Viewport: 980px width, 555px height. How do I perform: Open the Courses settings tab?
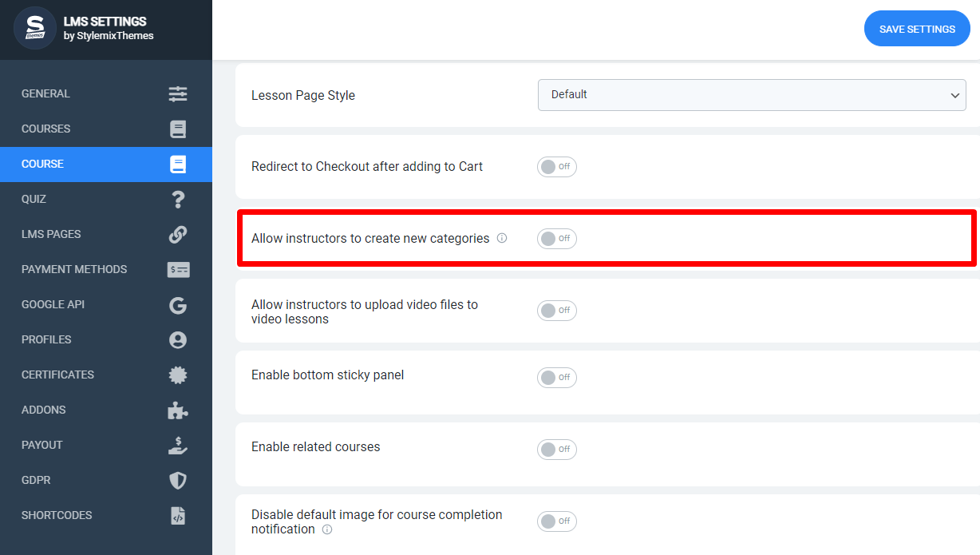point(106,129)
